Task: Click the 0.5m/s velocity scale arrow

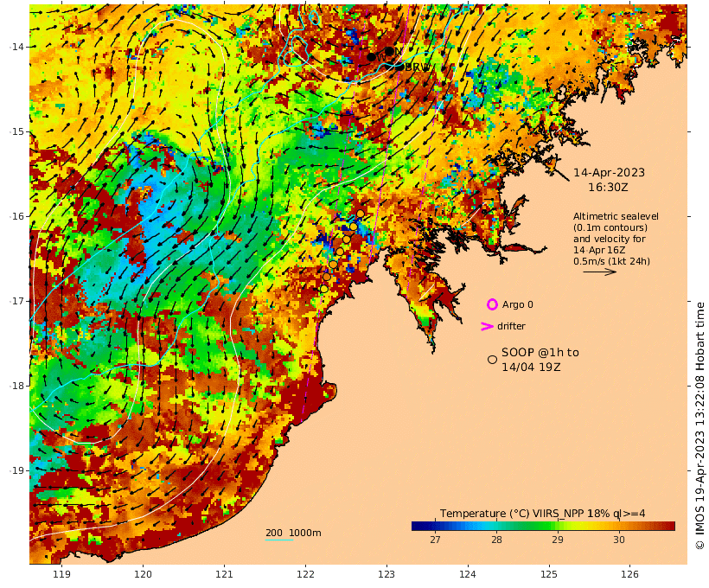Action: [x=599, y=272]
